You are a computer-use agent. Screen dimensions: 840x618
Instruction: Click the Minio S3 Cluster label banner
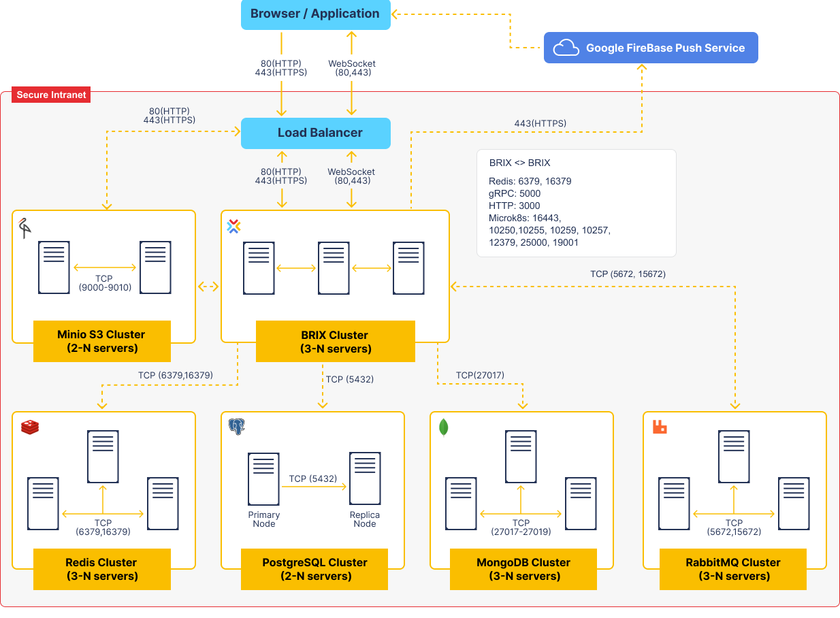tap(101, 342)
